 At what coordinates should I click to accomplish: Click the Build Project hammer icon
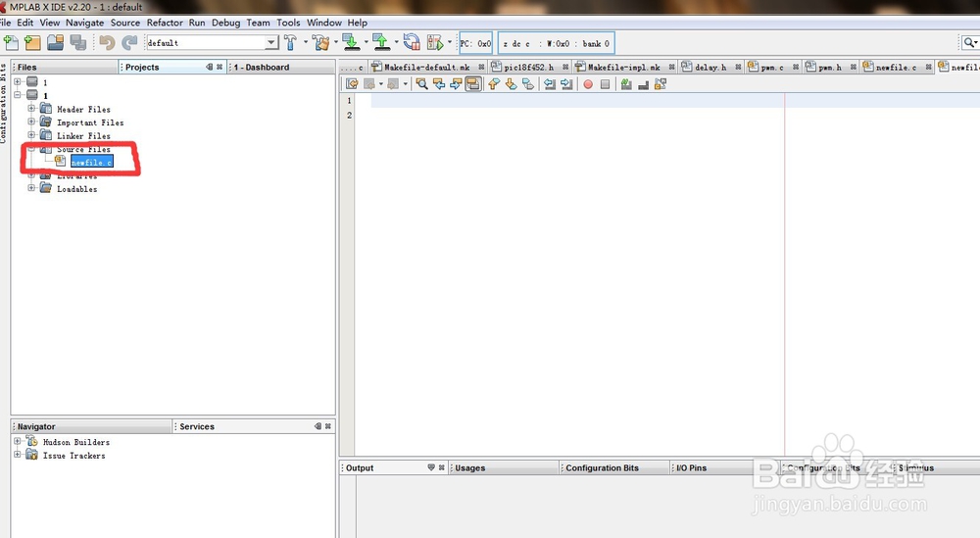pyautogui.click(x=291, y=42)
